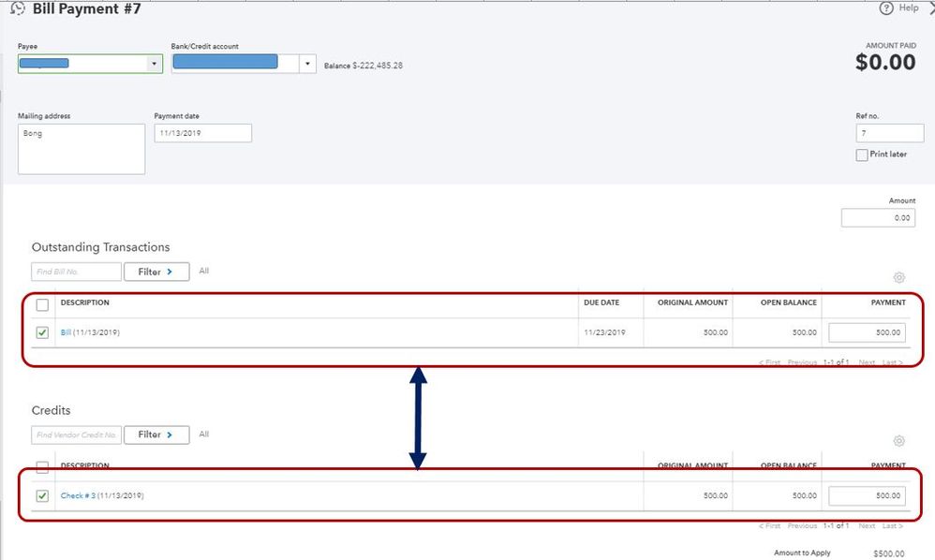Image resolution: width=935 pixels, height=560 pixels.
Task: Expand the Bank/Credit account dropdown arrow
Action: tap(307, 63)
